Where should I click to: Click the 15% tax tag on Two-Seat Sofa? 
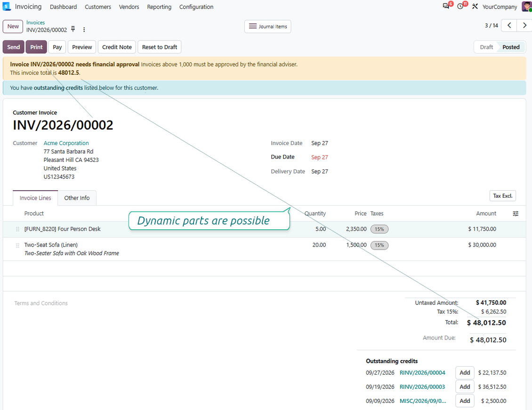pyautogui.click(x=379, y=245)
